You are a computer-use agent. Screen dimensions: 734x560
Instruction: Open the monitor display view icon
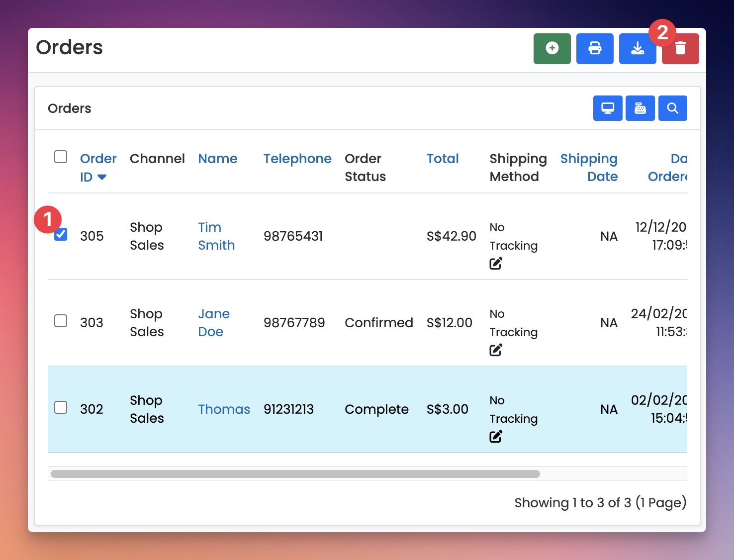pyautogui.click(x=608, y=108)
